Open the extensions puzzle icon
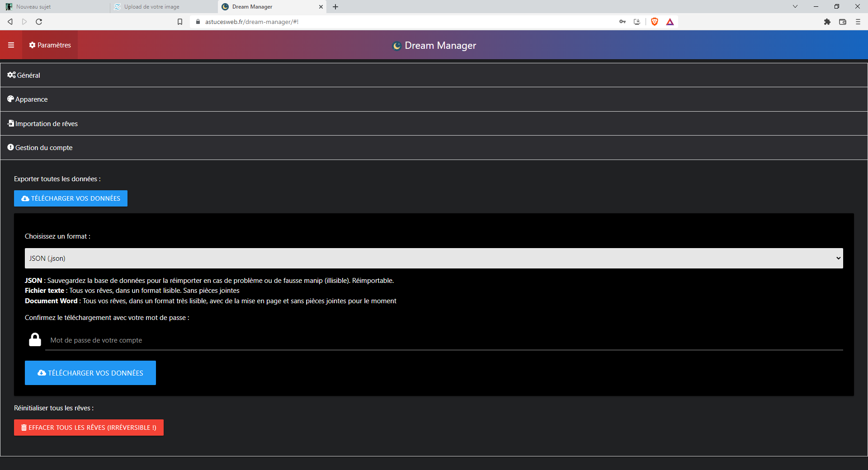The height and width of the screenshot is (470, 868). tap(827, 22)
